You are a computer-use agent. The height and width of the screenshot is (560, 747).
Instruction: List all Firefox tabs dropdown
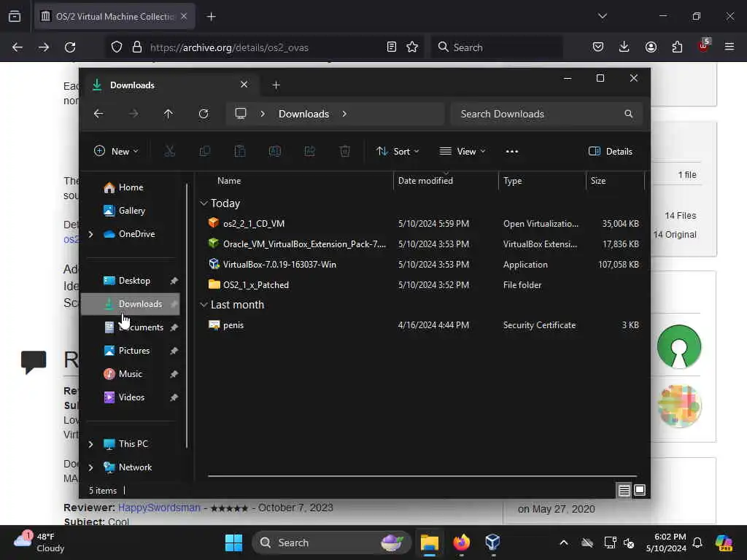click(x=602, y=16)
